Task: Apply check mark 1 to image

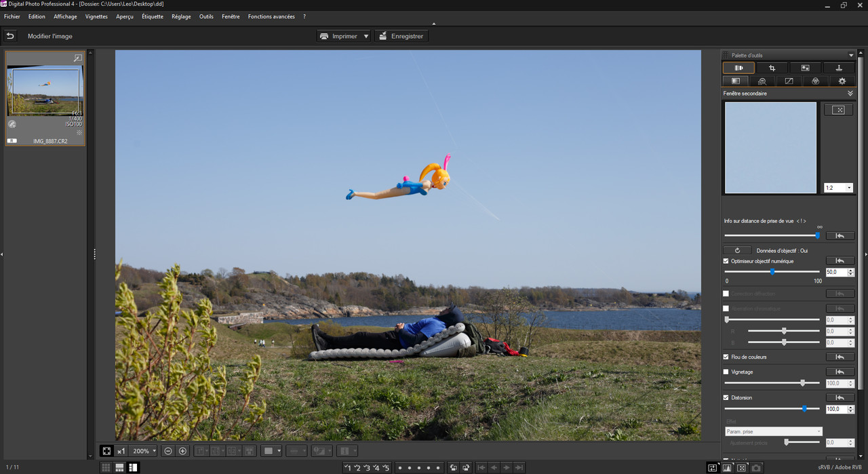Action: pyautogui.click(x=348, y=467)
